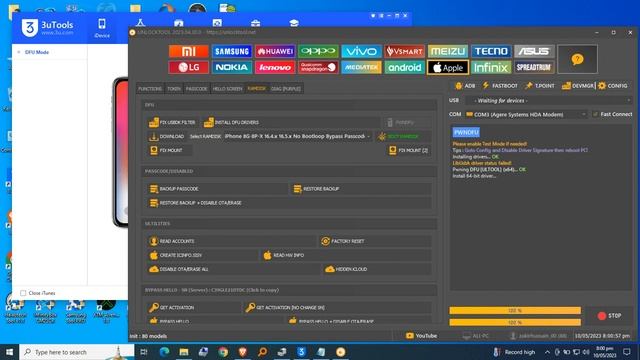Toggle the Fast Connect checkbox

[x=595, y=114]
